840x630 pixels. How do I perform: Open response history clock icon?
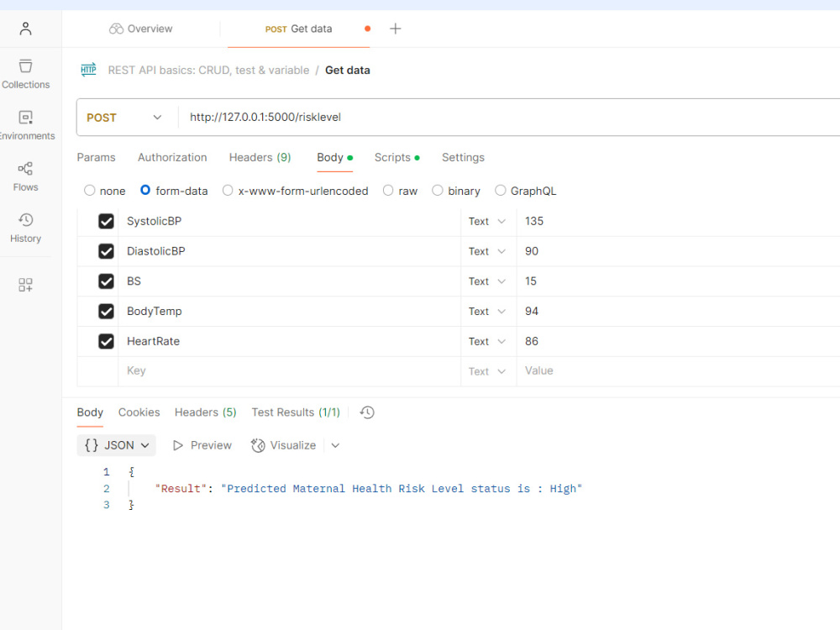[x=367, y=412]
